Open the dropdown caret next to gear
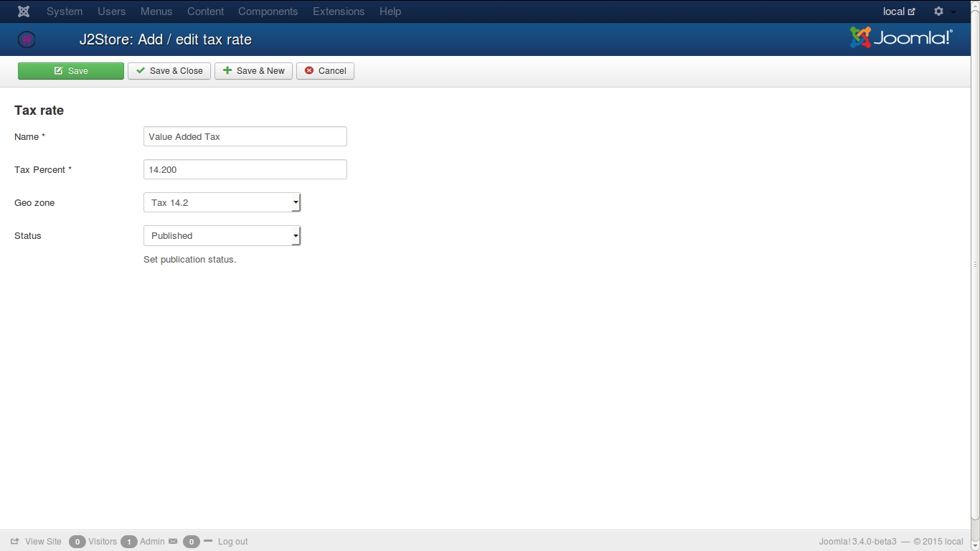 pyautogui.click(x=953, y=12)
